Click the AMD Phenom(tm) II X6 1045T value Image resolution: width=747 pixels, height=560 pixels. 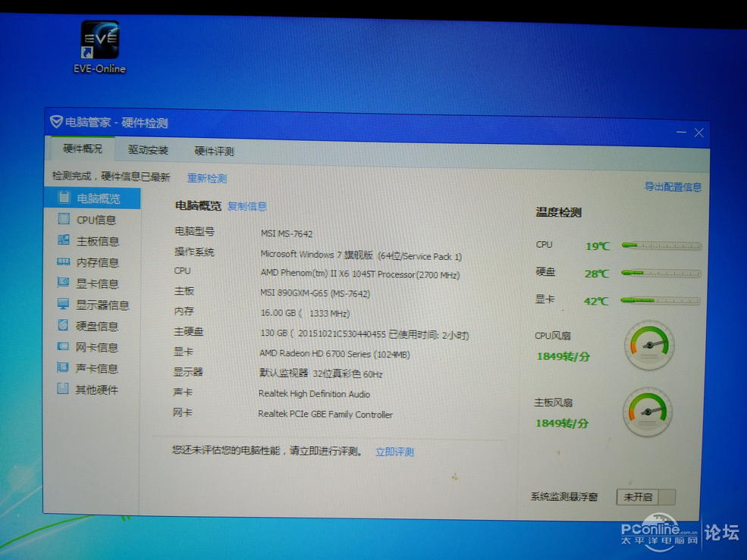(x=360, y=274)
